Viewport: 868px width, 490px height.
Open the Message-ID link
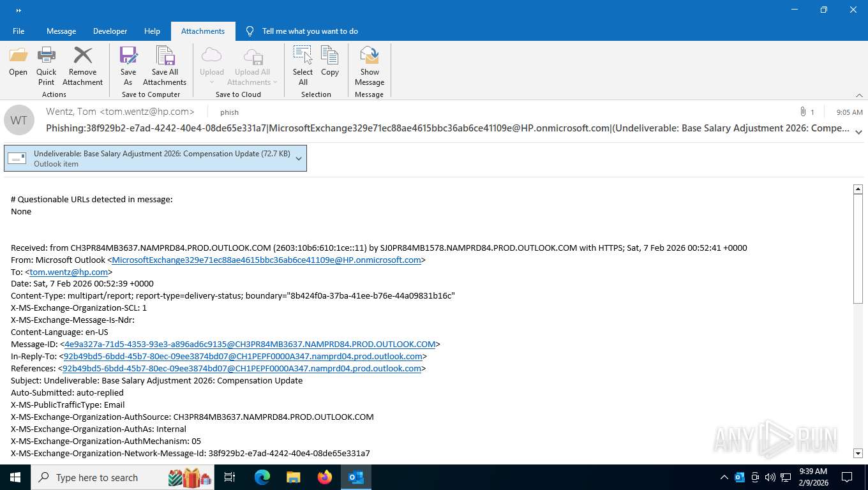tap(250, 344)
